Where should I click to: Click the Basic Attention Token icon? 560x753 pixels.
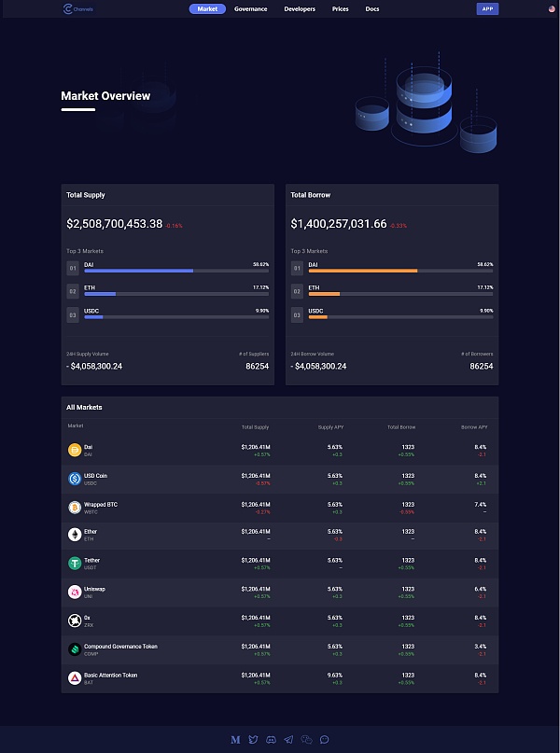75,677
